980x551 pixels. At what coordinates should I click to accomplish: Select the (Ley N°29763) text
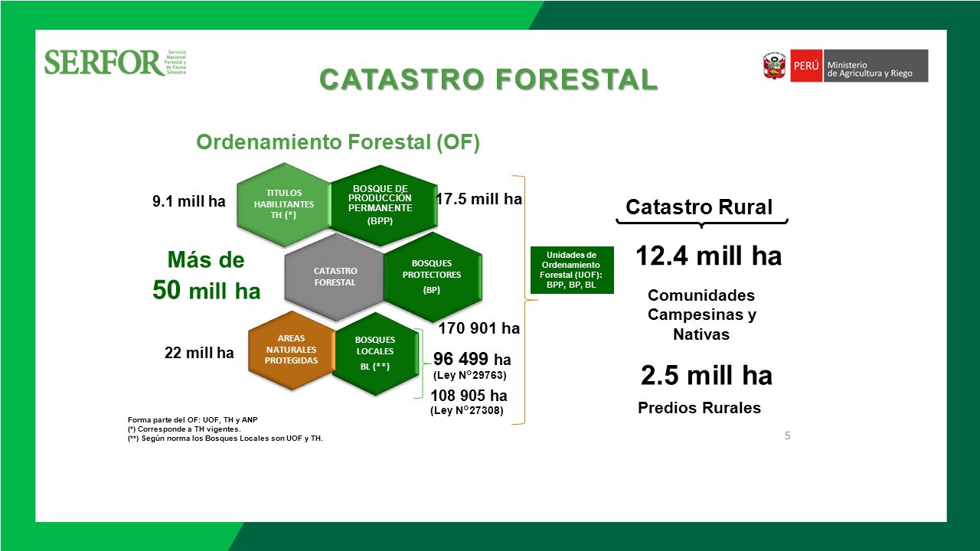coord(470,376)
